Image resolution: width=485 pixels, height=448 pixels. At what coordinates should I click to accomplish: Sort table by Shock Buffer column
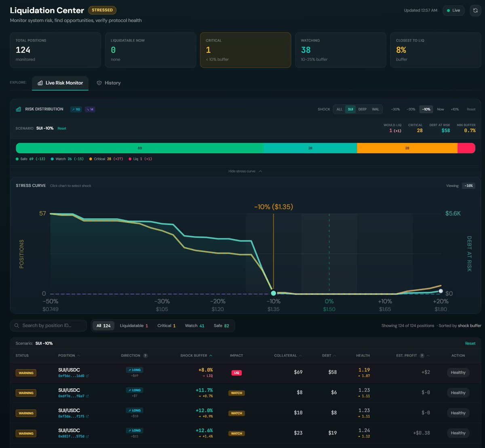196,355
